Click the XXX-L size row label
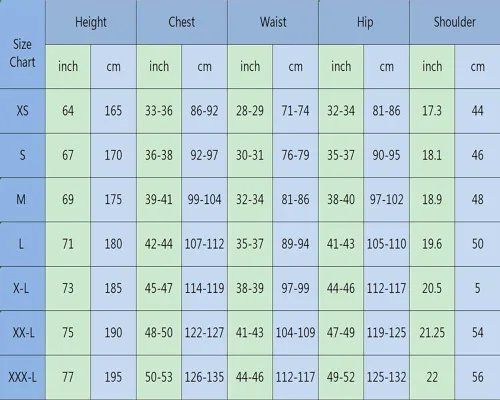This screenshot has width=500, height=400. 22,377
